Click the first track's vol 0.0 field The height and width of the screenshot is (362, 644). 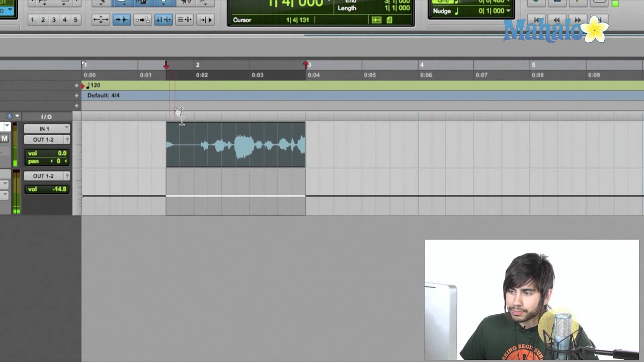coord(47,153)
